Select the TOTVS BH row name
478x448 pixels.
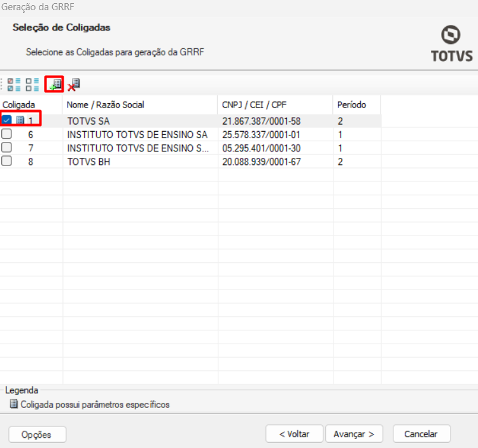pyautogui.click(x=88, y=162)
